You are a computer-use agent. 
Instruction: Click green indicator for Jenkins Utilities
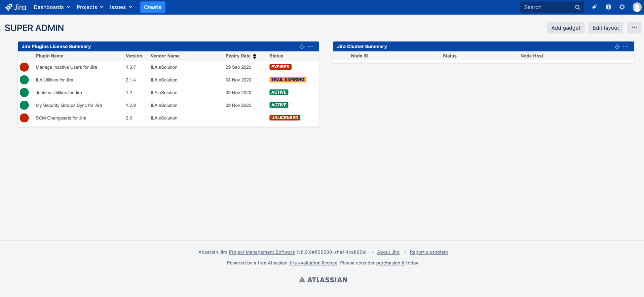tap(24, 92)
